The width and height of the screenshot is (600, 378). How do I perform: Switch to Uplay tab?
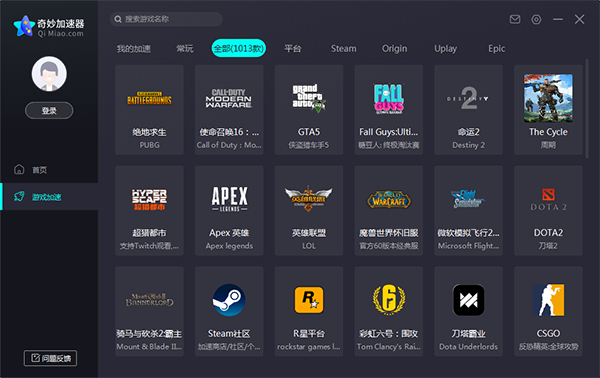(x=445, y=49)
